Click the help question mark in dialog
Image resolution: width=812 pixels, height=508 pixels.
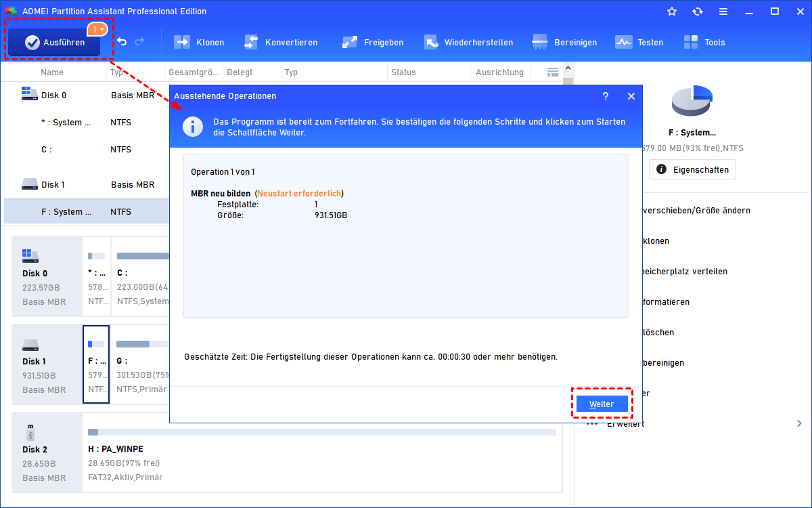(x=606, y=96)
